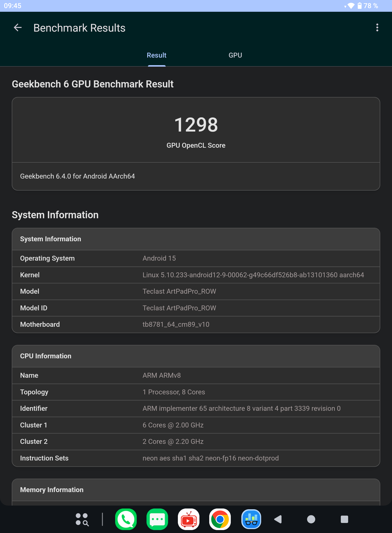Tap the CPU Information section header
This screenshot has height=533, width=392.
196,356
